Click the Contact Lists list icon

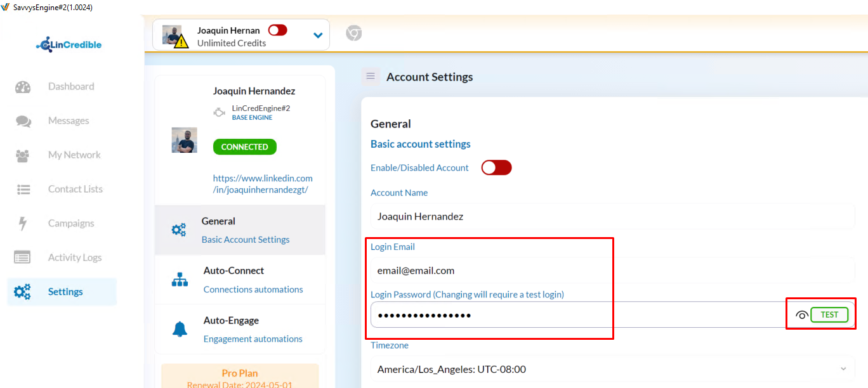click(x=23, y=190)
